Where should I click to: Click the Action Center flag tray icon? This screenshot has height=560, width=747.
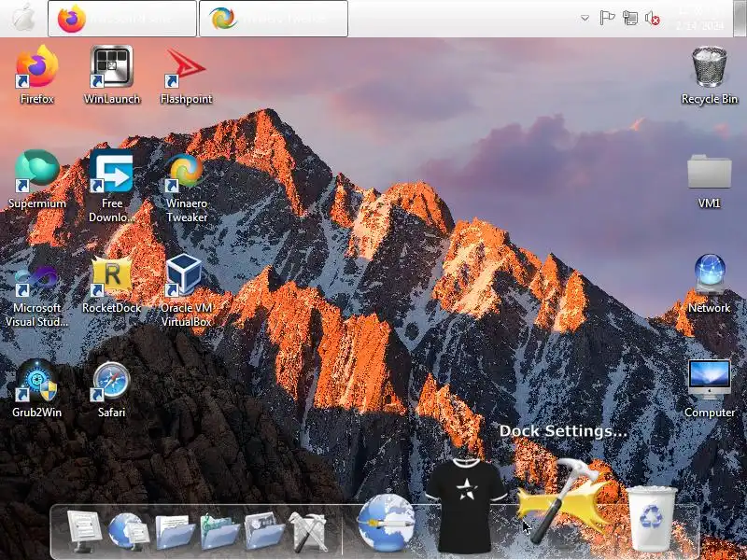click(x=607, y=18)
